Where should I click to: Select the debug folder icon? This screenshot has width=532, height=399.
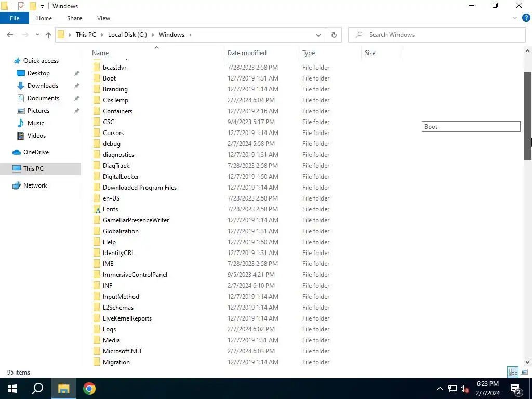[97, 144]
